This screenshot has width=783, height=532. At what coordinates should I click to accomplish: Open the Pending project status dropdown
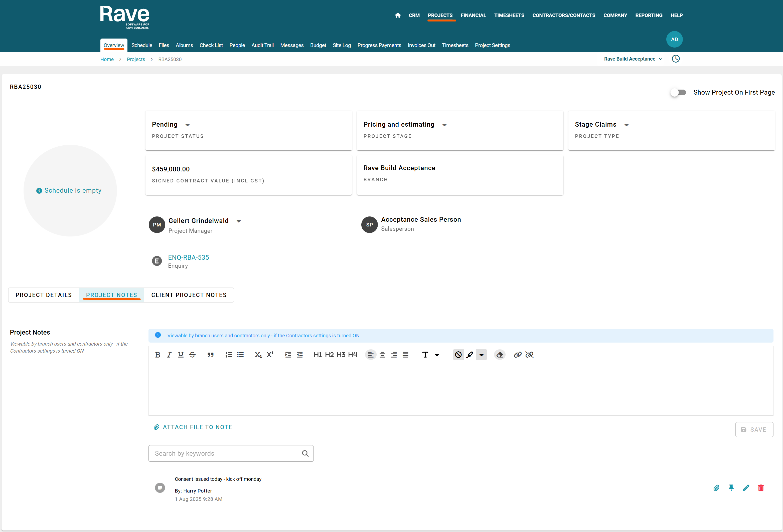(188, 125)
